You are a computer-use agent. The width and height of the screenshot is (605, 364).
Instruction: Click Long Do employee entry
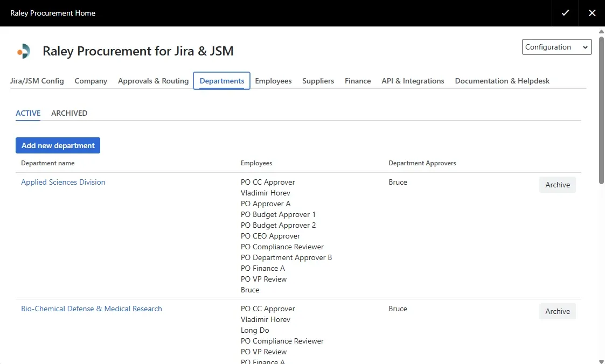tap(255, 330)
